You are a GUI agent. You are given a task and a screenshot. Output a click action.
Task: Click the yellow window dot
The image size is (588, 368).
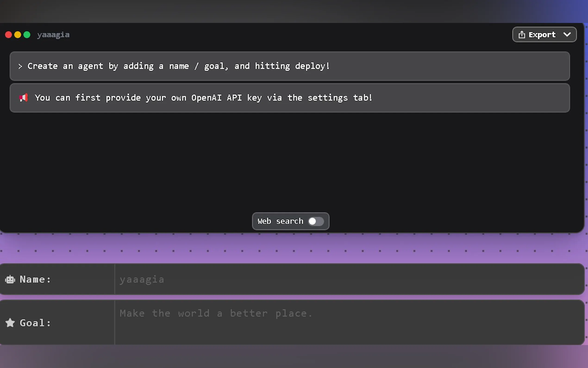18,35
